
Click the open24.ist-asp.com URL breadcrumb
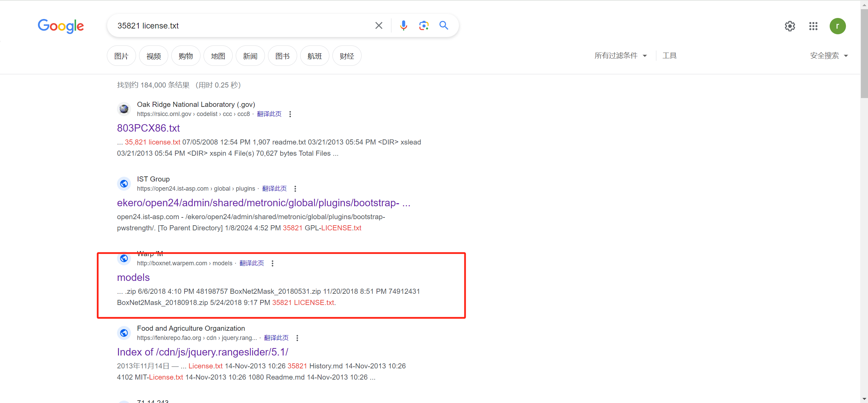pyautogui.click(x=196, y=189)
